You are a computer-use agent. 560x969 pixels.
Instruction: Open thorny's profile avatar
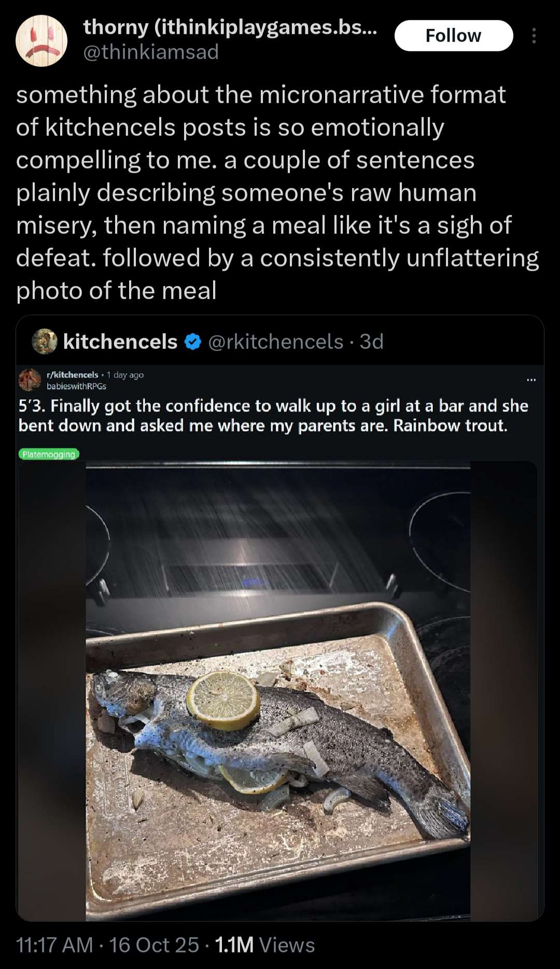coord(41,41)
